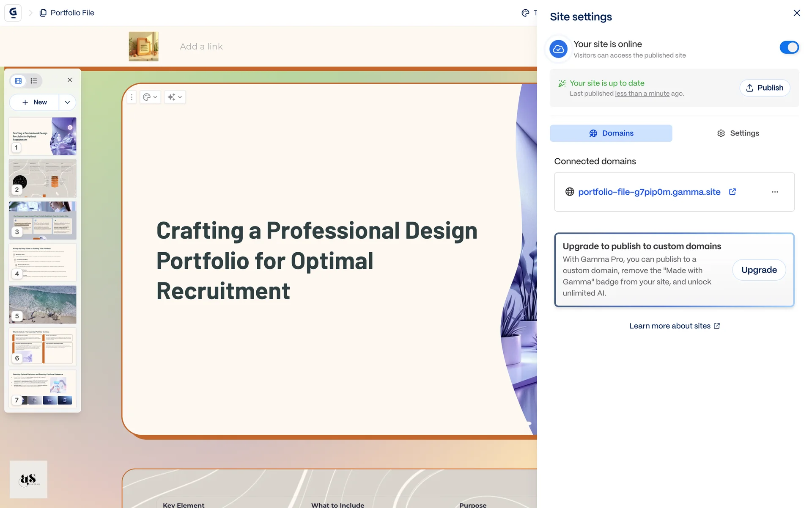Open the card three-dot options menu

click(132, 97)
